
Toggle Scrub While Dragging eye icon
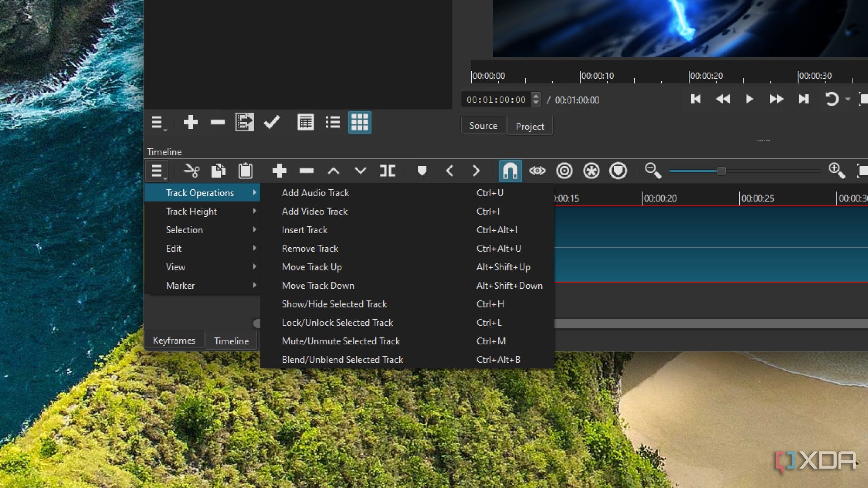click(537, 171)
